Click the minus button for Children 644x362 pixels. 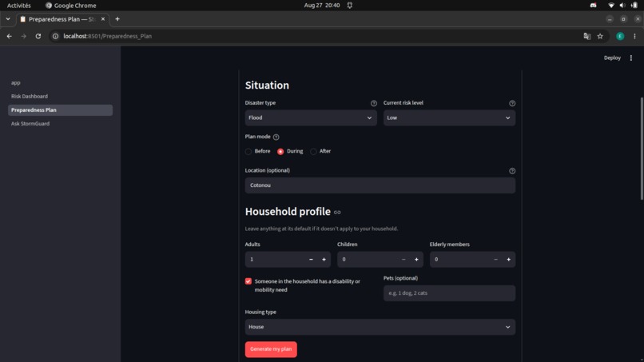click(403, 259)
